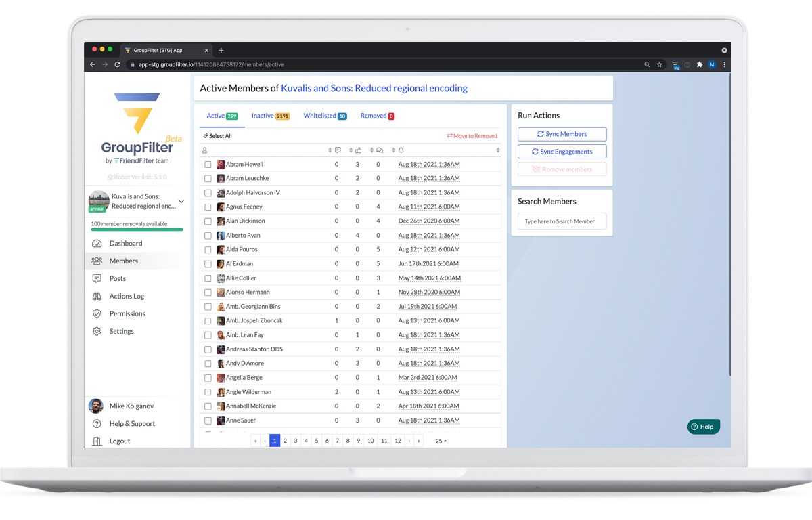Click the green member removals progress bar

point(136,229)
